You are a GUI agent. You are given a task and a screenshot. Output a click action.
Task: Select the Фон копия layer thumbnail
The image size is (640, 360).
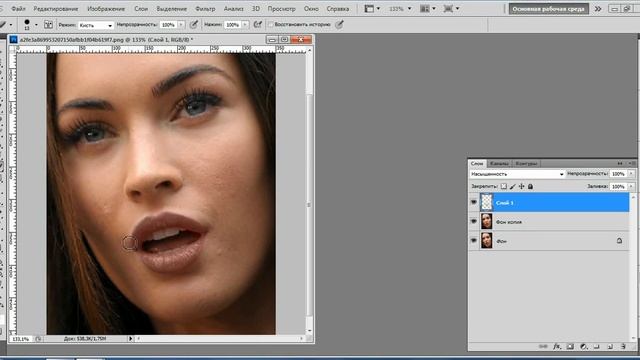click(x=487, y=222)
